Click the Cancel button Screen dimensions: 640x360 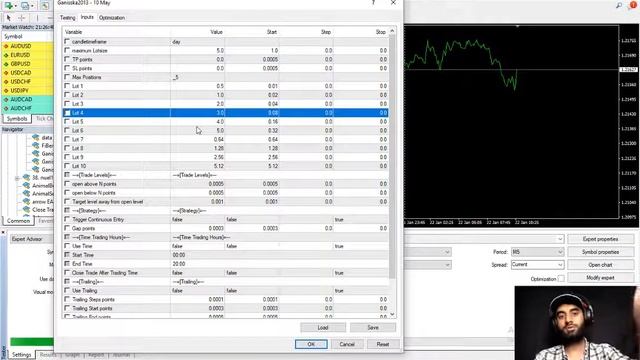point(347,344)
